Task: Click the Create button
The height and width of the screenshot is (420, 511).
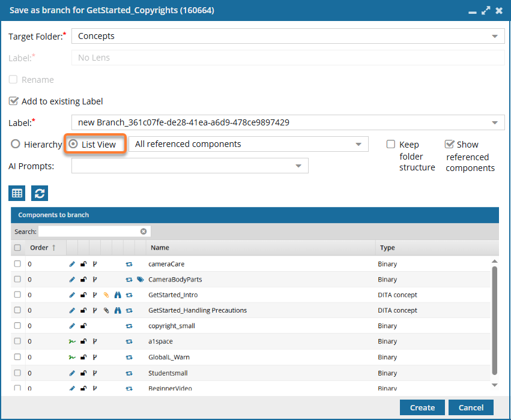Action: [x=422, y=407]
